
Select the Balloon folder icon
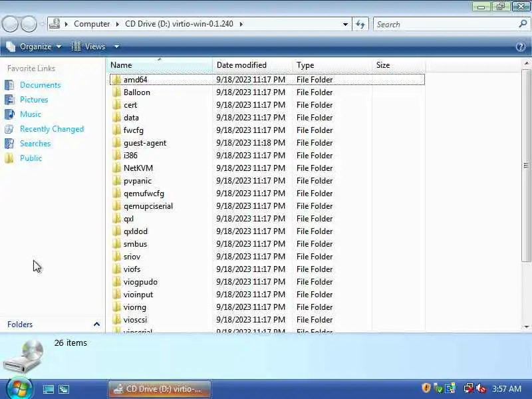116,92
